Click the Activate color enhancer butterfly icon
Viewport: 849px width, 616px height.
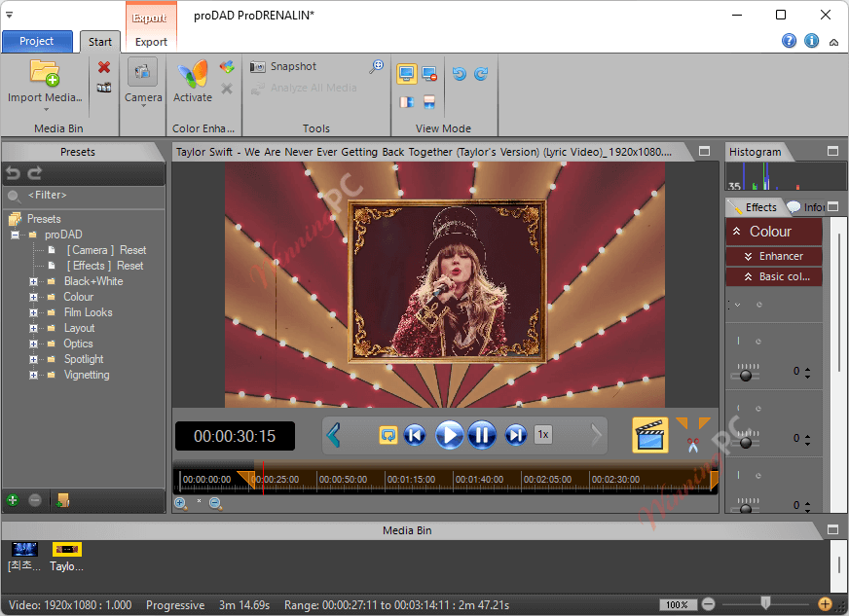click(x=193, y=74)
